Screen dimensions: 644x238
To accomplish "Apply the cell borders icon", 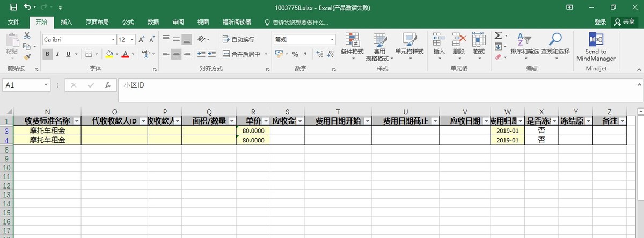I will (89, 54).
